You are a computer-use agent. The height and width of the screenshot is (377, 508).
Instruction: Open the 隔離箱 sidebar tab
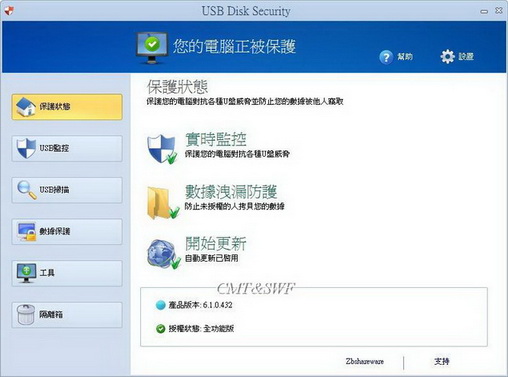(x=67, y=315)
